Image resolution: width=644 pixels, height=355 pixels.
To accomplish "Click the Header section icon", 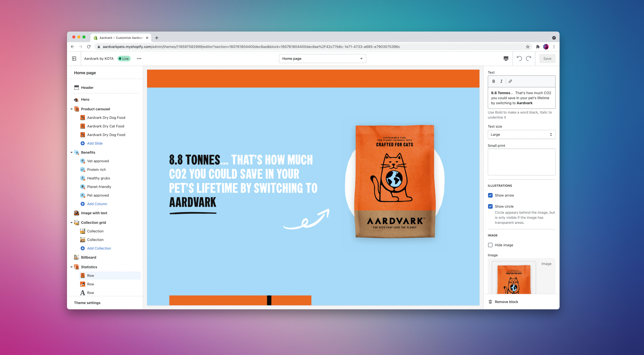I will click(x=77, y=88).
